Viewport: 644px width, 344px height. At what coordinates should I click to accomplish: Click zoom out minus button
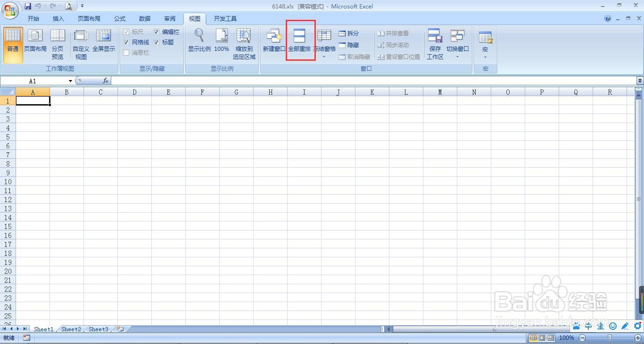582,338
